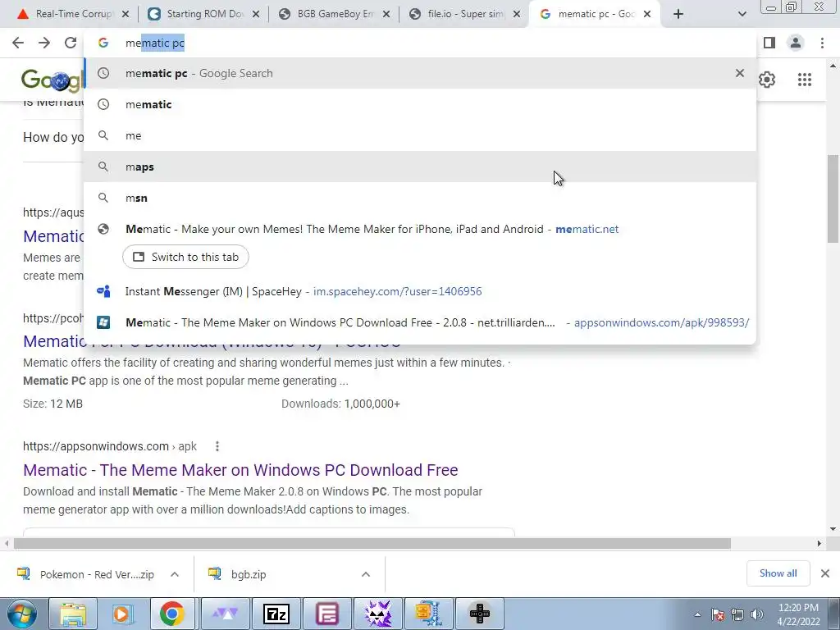Viewport: 840px width, 630px height.
Task: Click the Google logo
Action: coord(52,80)
